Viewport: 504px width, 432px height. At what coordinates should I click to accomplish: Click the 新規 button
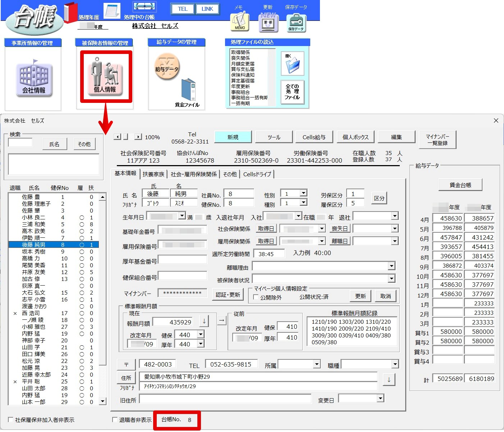(x=233, y=137)
